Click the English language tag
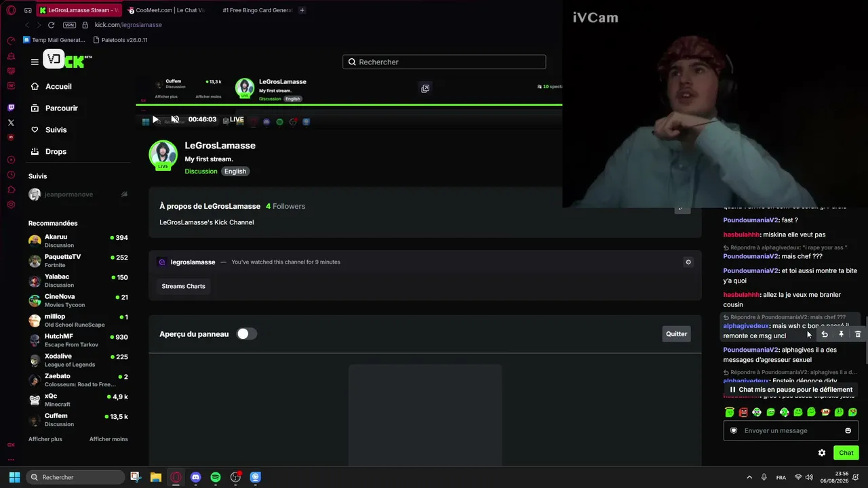The height and width of the screenshot is (488, 868). [x=235, y=171]
